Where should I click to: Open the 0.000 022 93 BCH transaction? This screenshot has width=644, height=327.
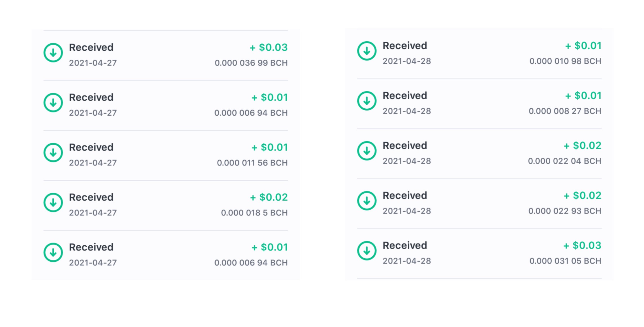(479, 203)
